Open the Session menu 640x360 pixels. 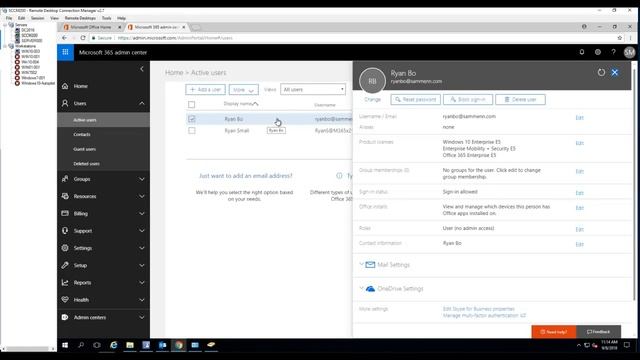tap(38, 18)
